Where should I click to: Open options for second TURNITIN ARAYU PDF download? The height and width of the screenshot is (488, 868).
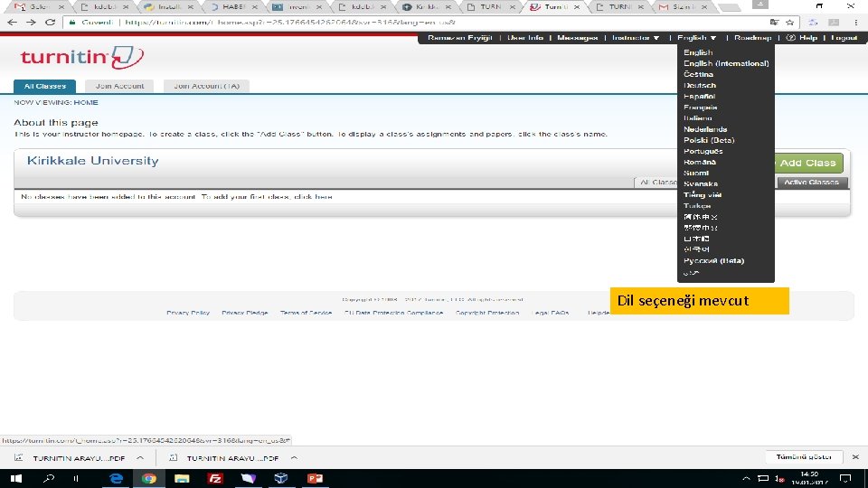(294, 457)
